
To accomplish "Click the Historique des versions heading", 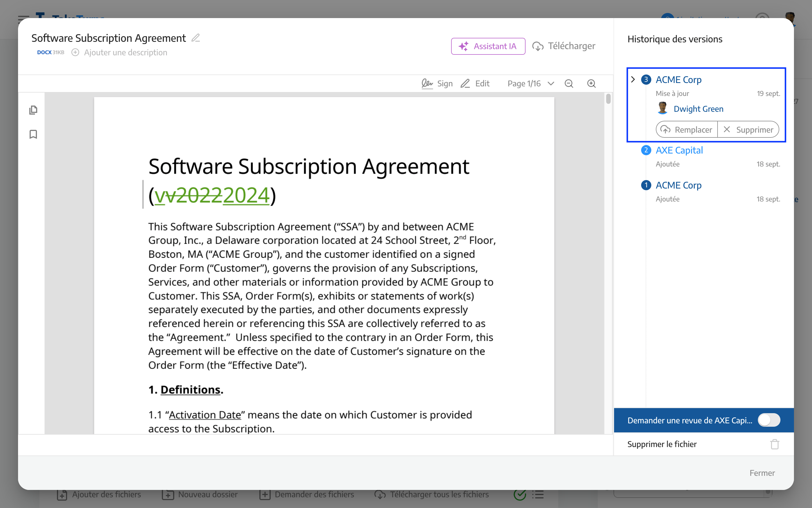I will 675,39.
